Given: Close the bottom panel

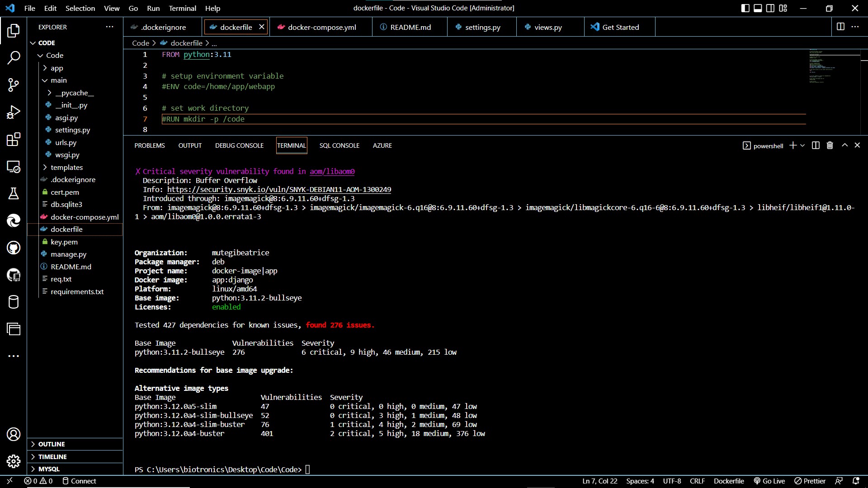Looking at the screenshot, I should pos(857,145).
